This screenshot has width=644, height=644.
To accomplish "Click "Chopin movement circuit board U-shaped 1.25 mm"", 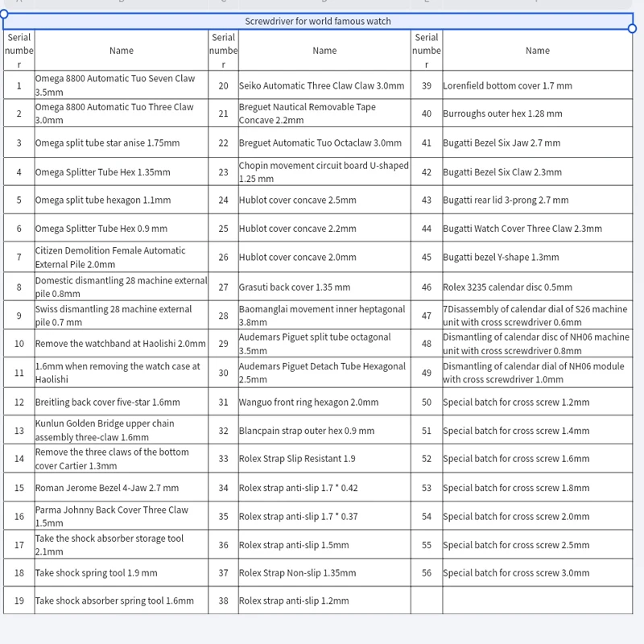I will coord(324,171).
